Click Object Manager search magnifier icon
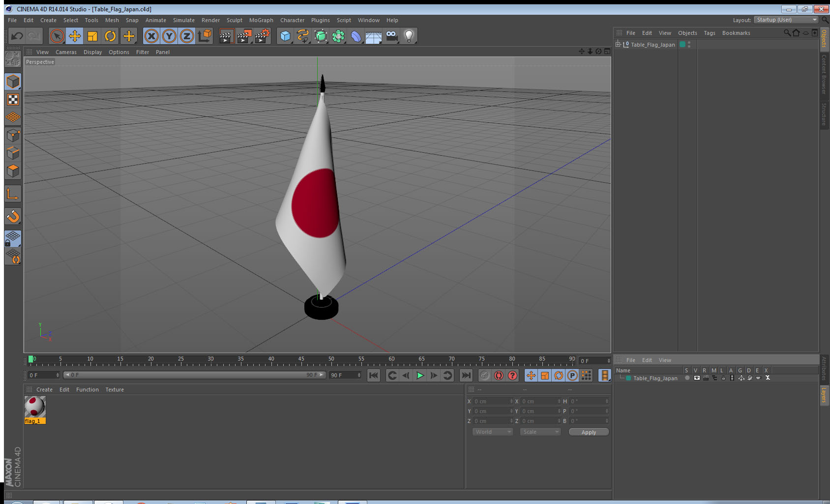The width and height of the screenshot is (830, 504). tap(787, 33)
